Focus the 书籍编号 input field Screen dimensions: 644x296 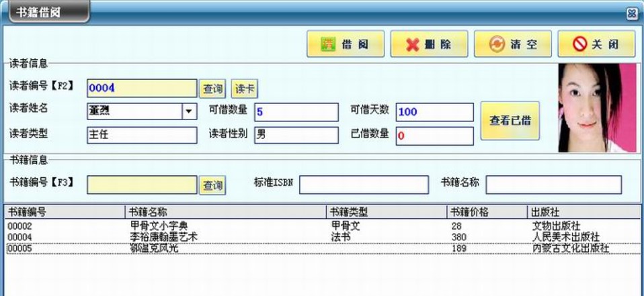[x=142, y=185]
